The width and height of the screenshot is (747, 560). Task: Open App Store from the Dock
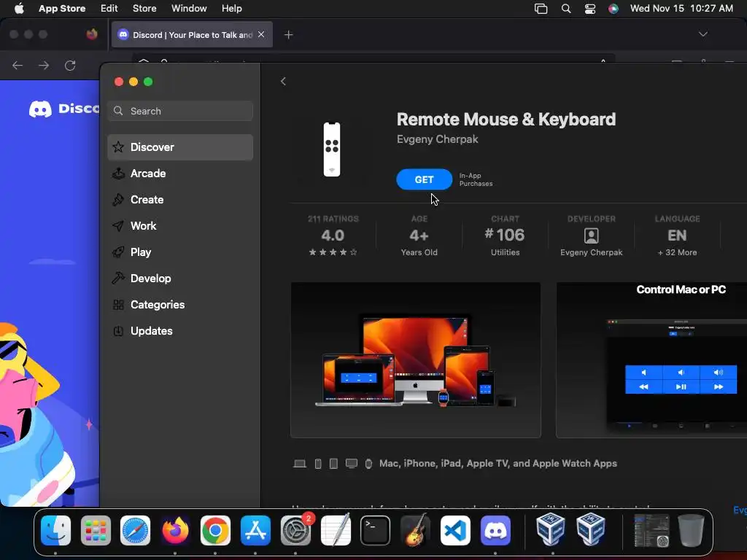point(255,531)
